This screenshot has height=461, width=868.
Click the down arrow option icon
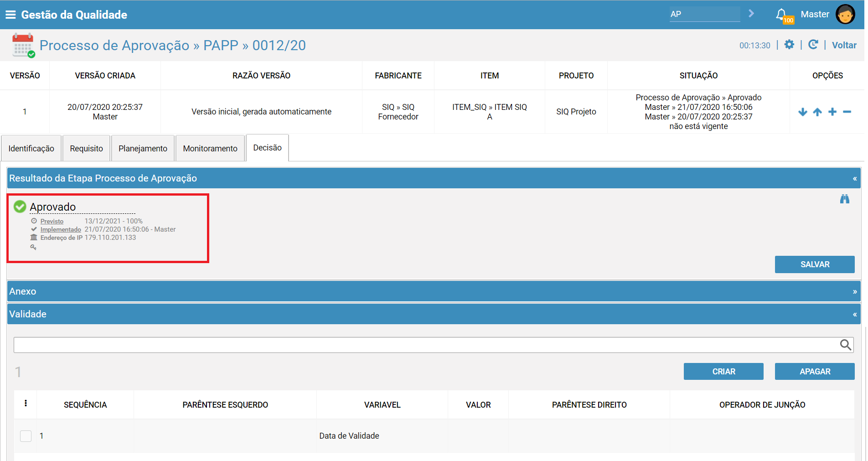(803, 112)
